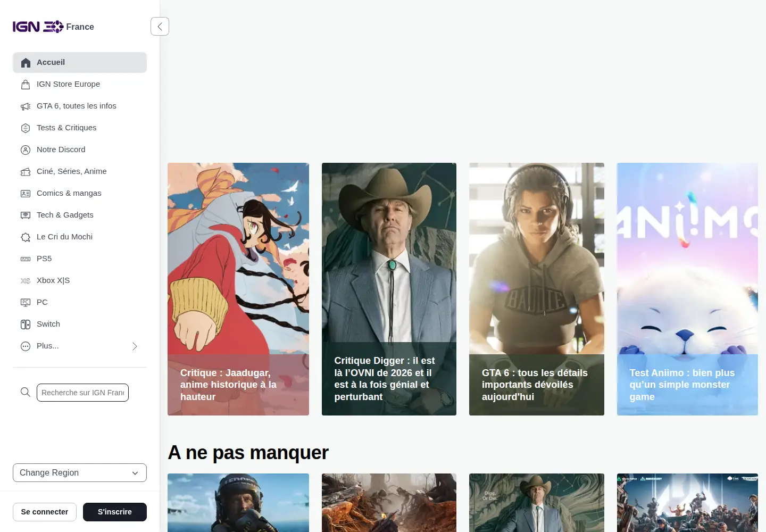766x532 pixels.
Task: Click the Notre Discord profile icon
Action: (x=26, y=150)
